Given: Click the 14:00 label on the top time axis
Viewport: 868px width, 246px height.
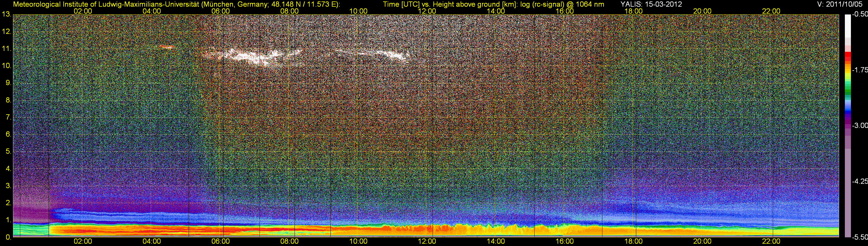Looking at the screenshot, I should [x=496, y=11].
